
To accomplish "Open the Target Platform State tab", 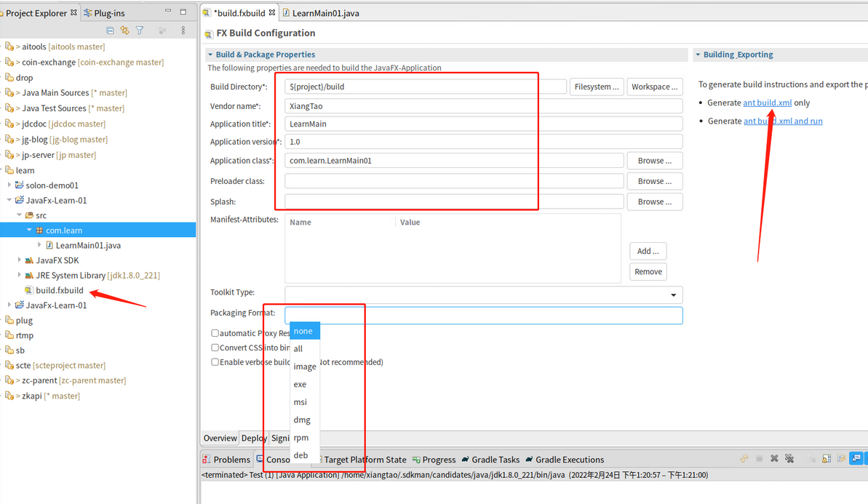I will (x=361, y=459).
